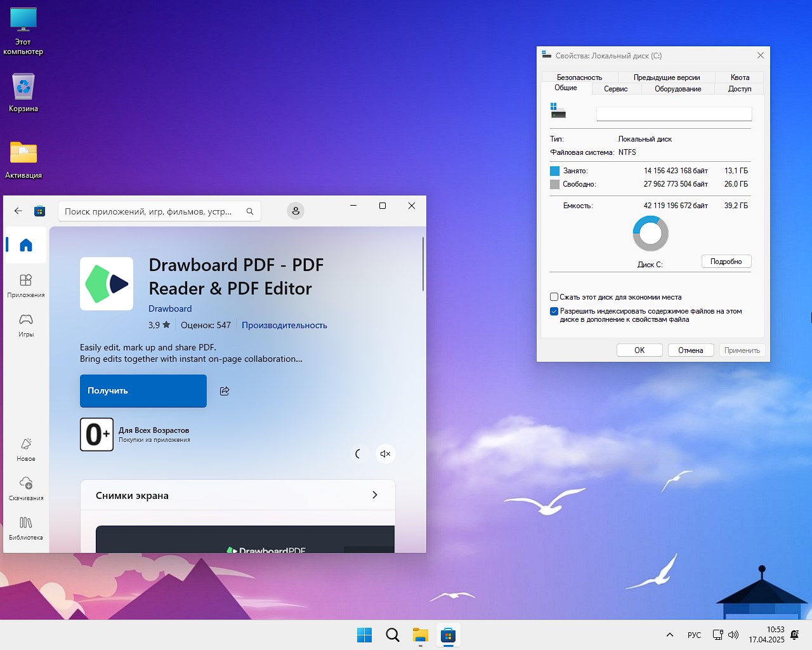Share the Drawboard PDF app
812x650 pixels.
tap(225, 391)
